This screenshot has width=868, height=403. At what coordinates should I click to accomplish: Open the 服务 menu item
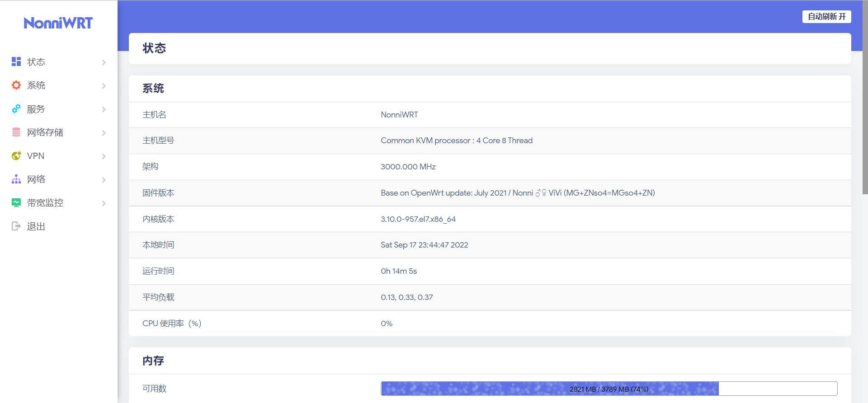point(36,109)
